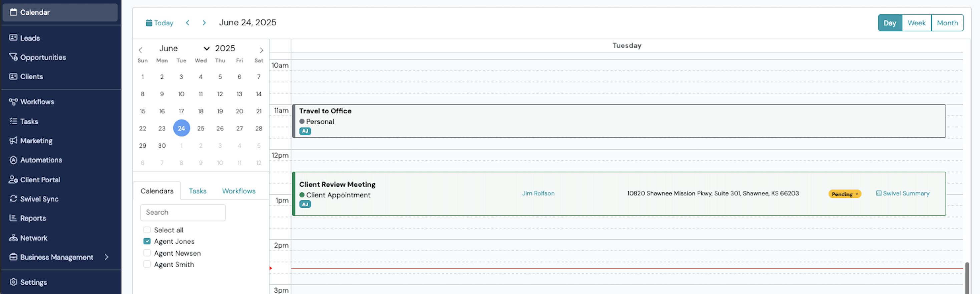The height and width of the screenshot is (294, 980).
Task: Click the Today calendar icon
Action: (149, 23)
